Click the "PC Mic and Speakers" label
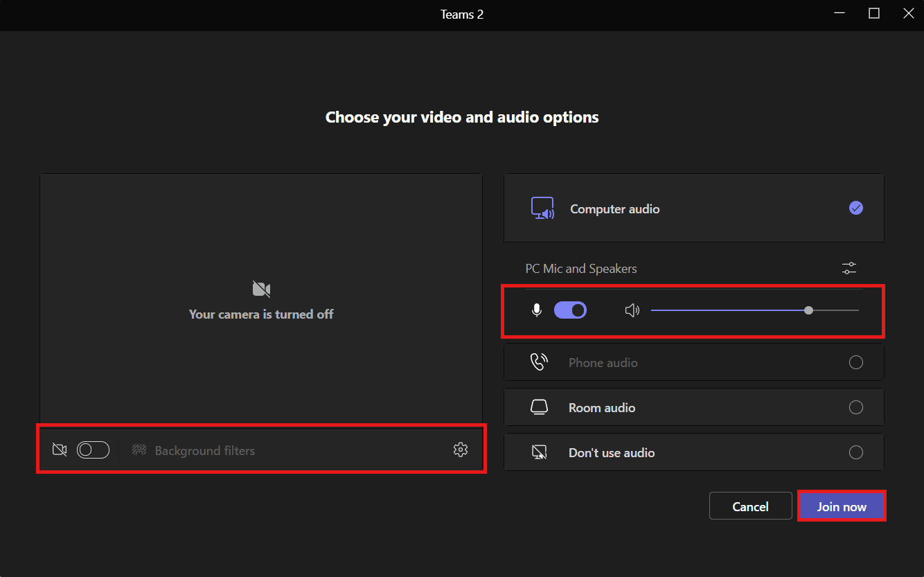The height and width of the screenshot is (577, 924). click(x=581, y=268)
